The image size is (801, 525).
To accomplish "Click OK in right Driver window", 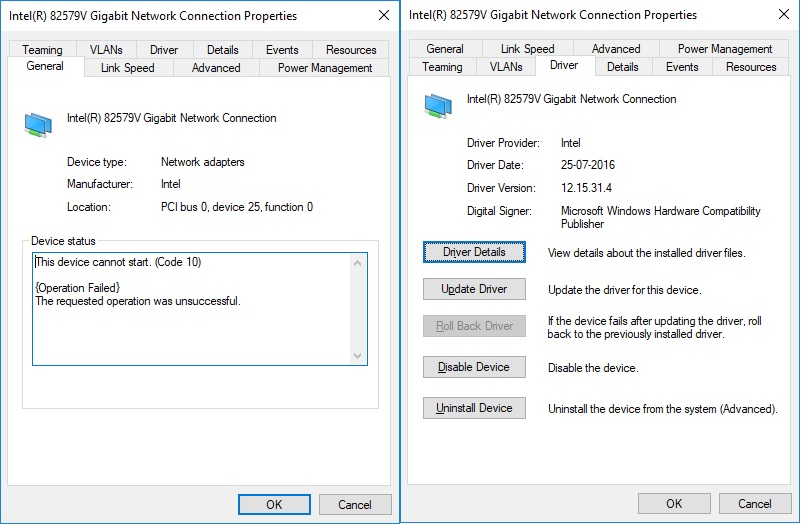I will [x=674, y=504].
